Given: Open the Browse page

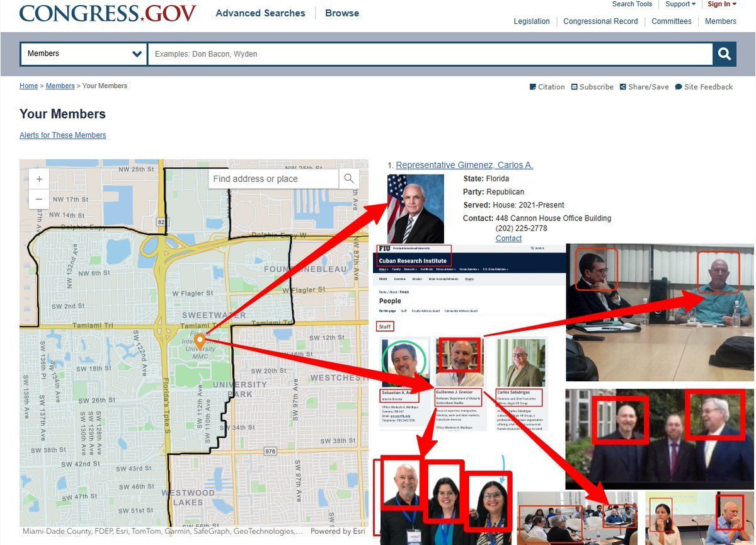Looking at the screenshot, I should tap(342, 13).
